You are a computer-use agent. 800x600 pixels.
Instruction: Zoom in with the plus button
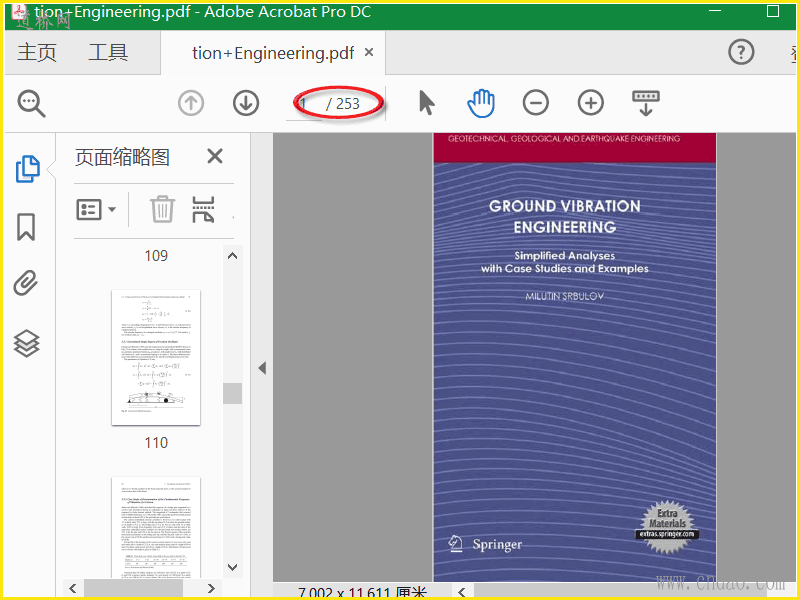[x=591, y=103]
